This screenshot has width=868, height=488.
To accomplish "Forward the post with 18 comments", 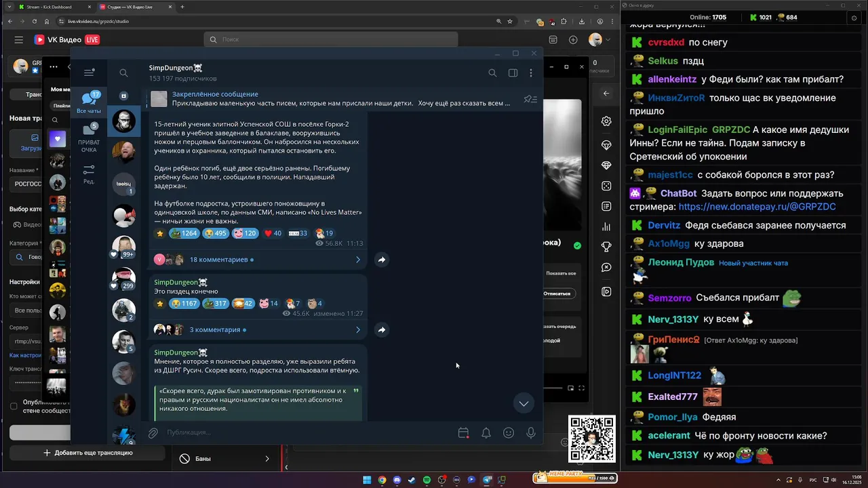I will [x=382, y=260].
